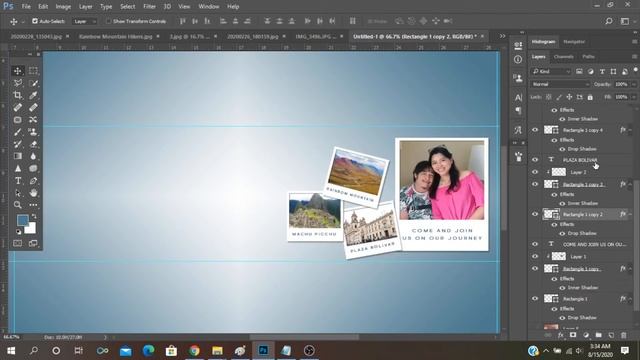Select the Eyedropper tool
Image resolution: width=640 pixels, height=360 pixels.
click(x=33, y=96)
